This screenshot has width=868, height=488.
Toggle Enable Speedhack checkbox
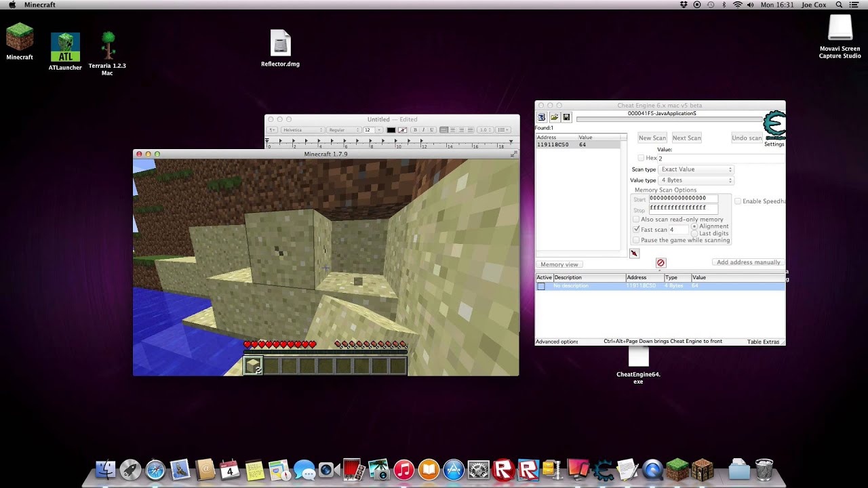pos(738,201)
